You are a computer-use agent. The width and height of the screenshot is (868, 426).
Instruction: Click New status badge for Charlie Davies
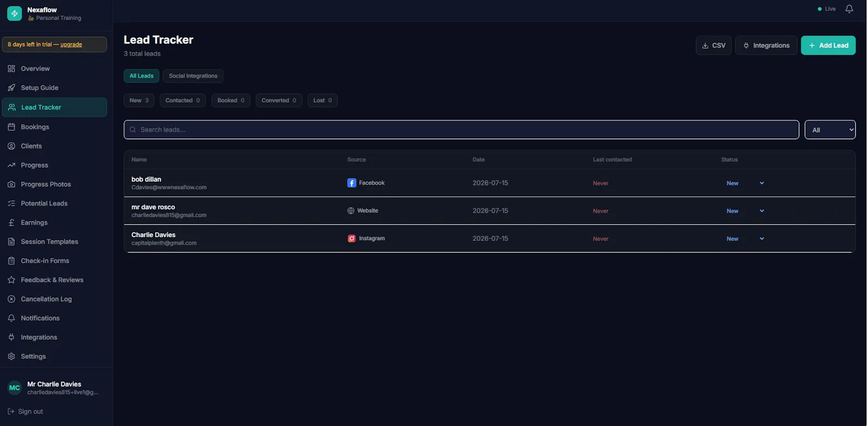click(732, 239)
